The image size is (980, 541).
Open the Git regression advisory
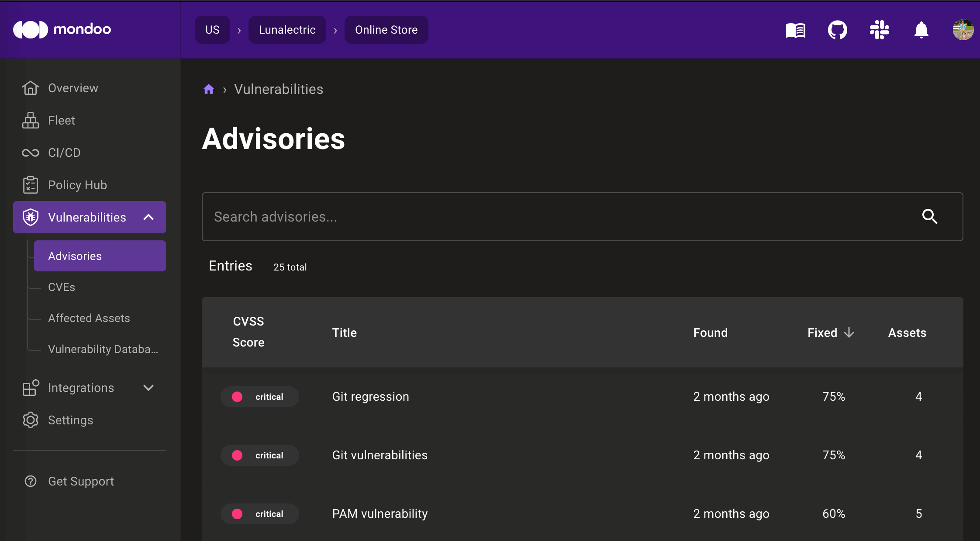(x=370, y=396)
